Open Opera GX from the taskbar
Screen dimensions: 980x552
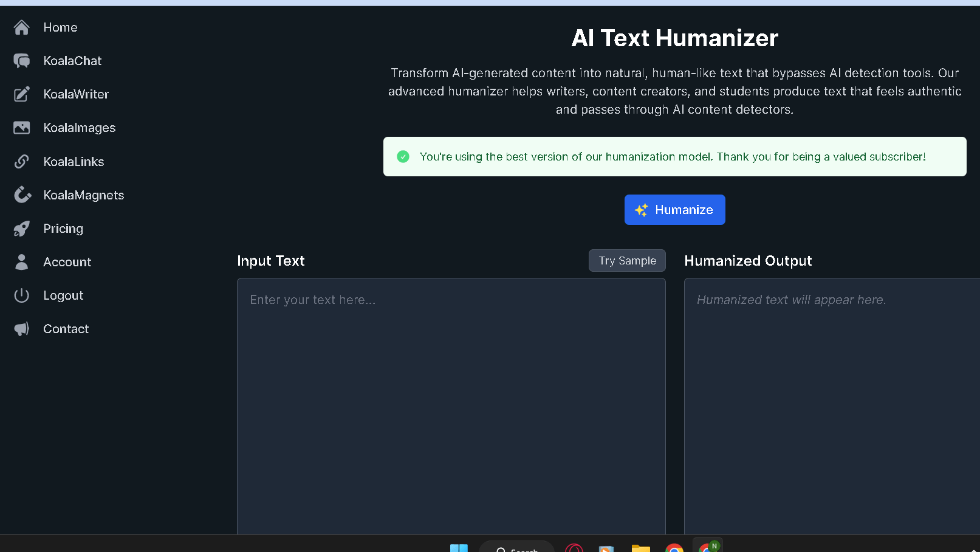tap(574, 548)
